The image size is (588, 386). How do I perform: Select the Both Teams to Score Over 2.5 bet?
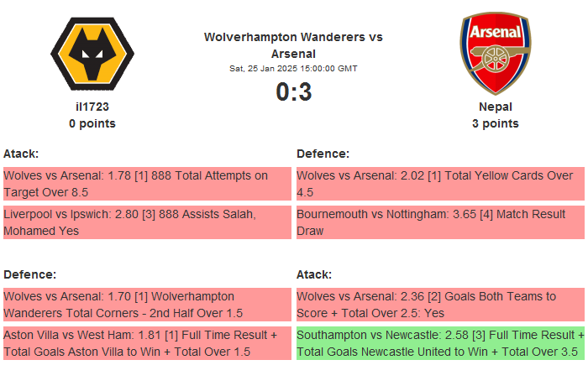[441, 305]
